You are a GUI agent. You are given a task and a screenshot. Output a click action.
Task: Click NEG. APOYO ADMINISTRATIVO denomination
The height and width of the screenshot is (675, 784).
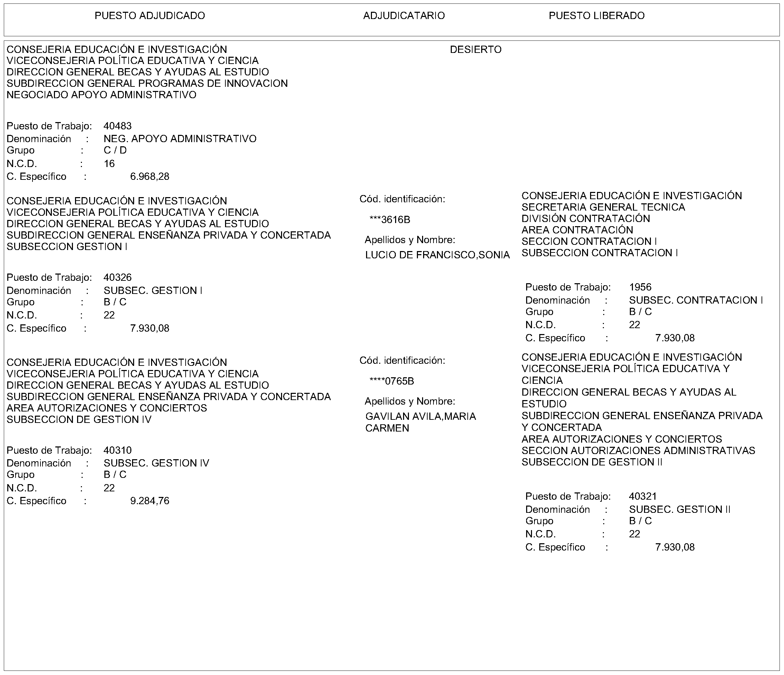[x=180, y=139]
